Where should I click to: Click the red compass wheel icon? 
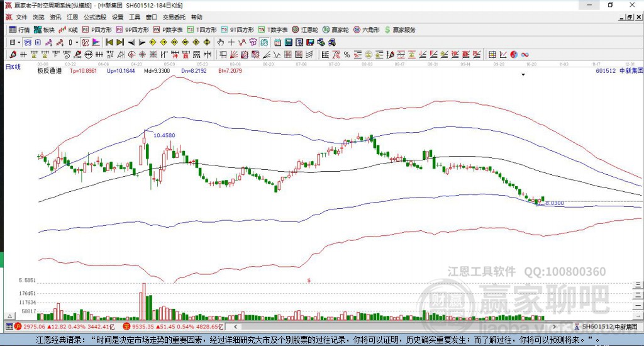click(x=131, y=54)
